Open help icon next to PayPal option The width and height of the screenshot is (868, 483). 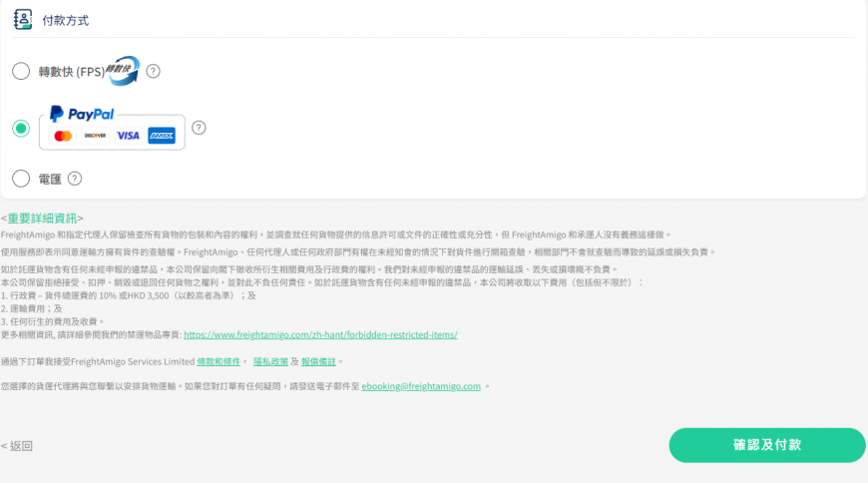199,128
